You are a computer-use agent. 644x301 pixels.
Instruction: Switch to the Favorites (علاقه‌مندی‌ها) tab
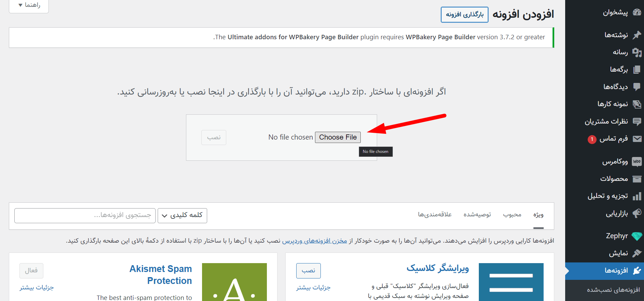[435, 215]
